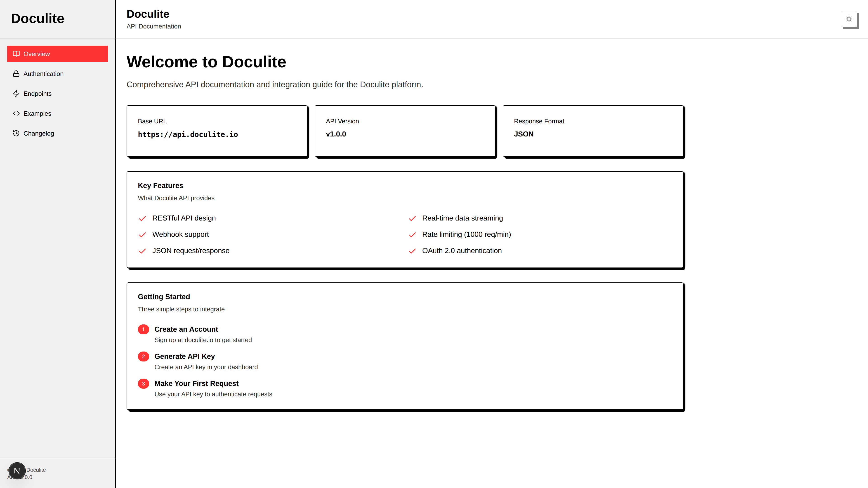Click the Doculite logo in sidebar
Screen dimensions: 868x488
point(37,19)
